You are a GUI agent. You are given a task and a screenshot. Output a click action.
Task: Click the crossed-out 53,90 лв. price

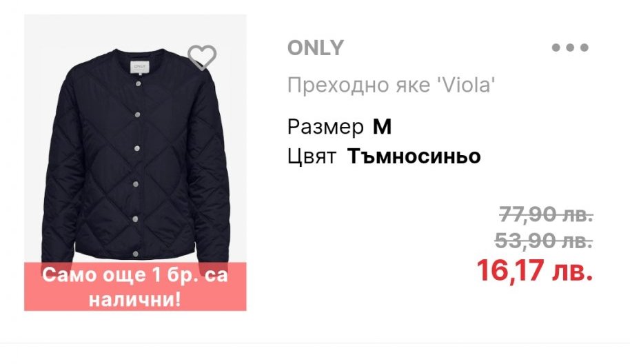(x=544, y=241)
